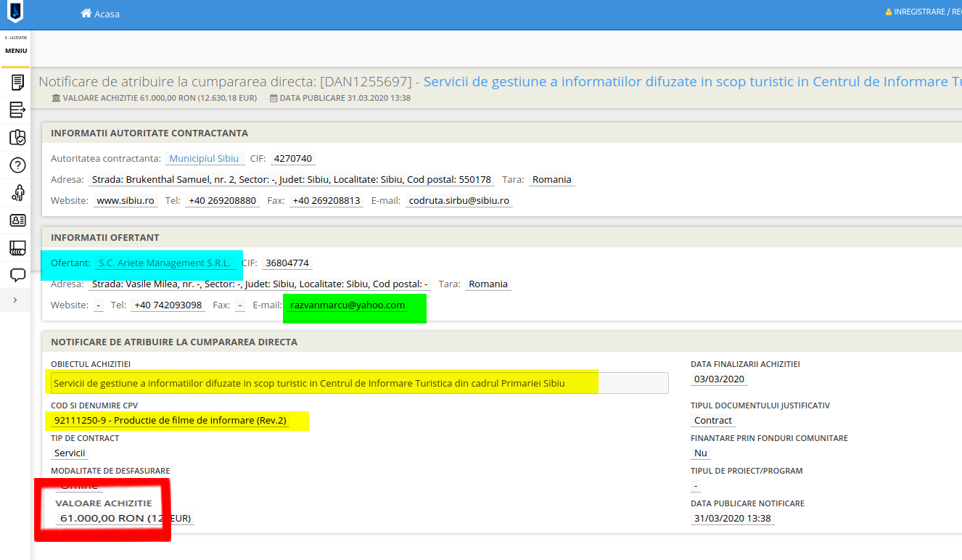Select authority phone +40 269208880
Image resolution: width=962 pixels, height=560 pixels.
[222, 200]
